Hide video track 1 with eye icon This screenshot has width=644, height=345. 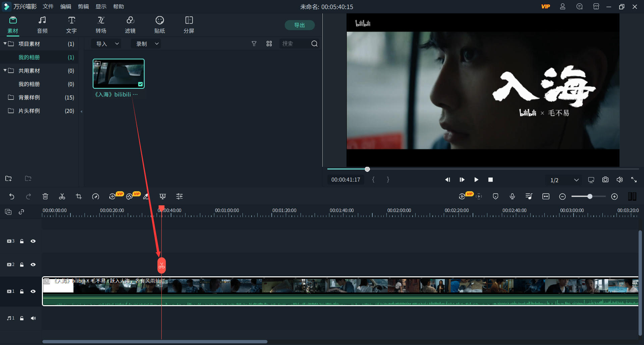coord(33,291)
